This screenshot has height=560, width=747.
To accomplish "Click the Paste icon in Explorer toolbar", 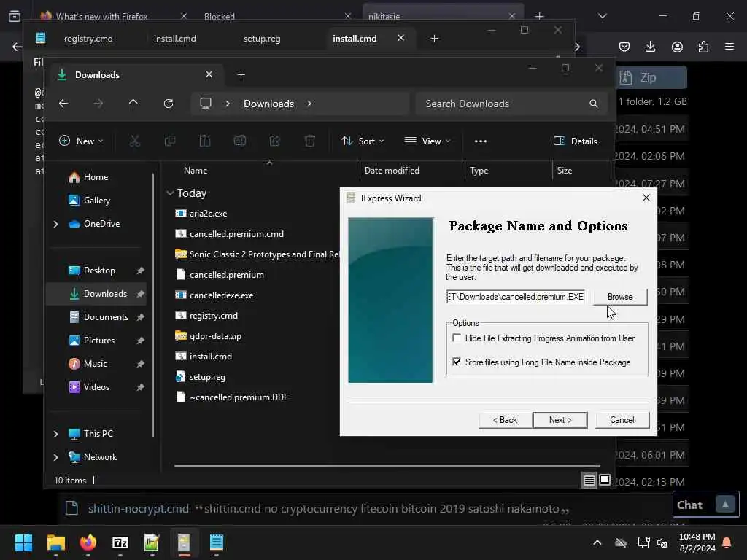I will [x=205, y=141].
